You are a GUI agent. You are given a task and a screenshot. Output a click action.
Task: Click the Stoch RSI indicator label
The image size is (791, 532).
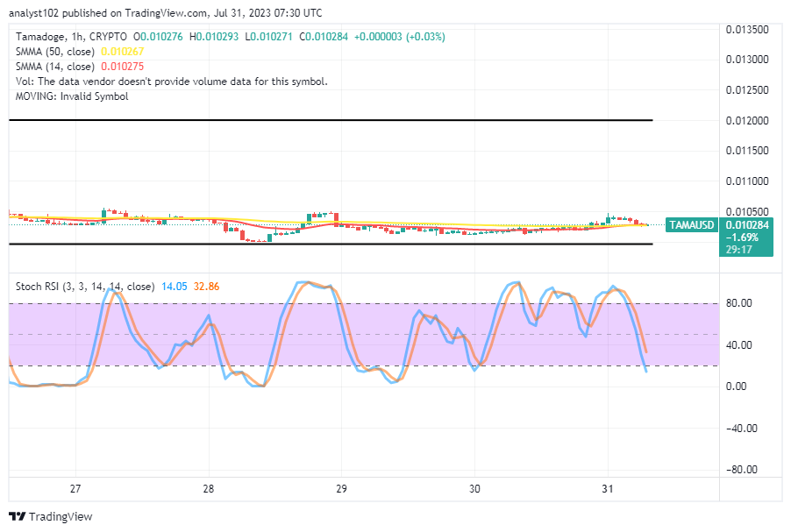[x=85, y=287]
